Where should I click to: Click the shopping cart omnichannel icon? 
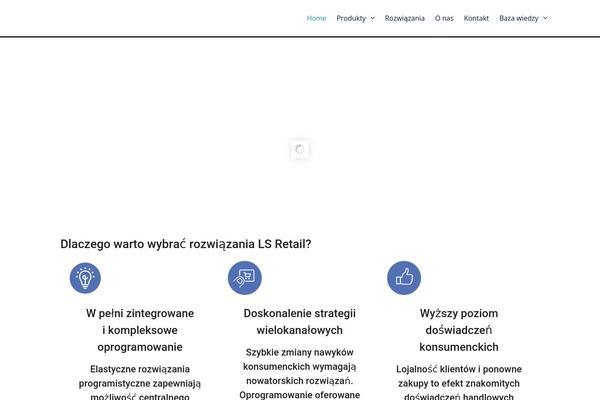[245, 278]
